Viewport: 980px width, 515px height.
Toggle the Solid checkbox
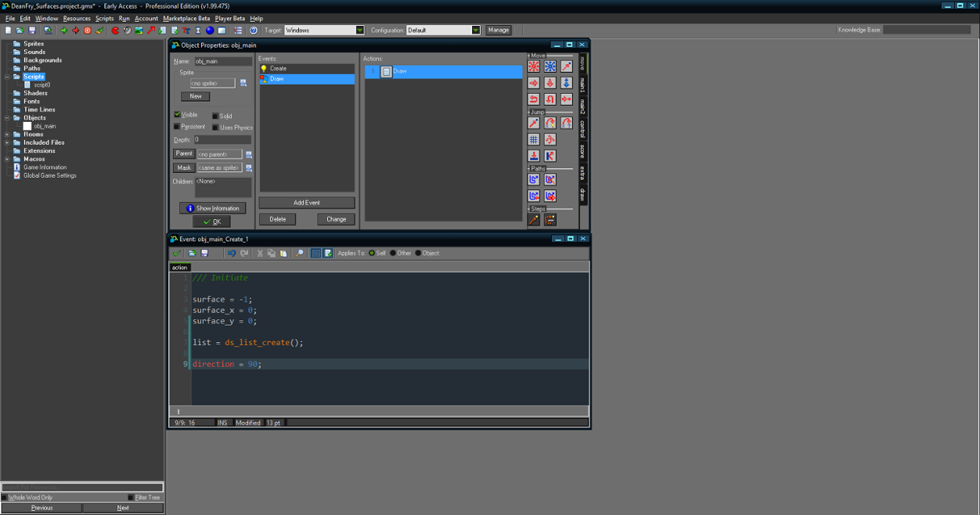point(214,116)
